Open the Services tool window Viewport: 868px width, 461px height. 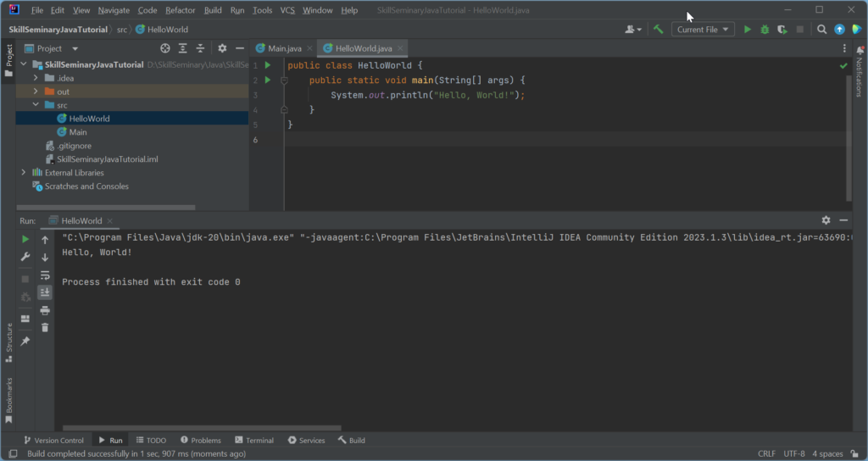tap(306, 440)
